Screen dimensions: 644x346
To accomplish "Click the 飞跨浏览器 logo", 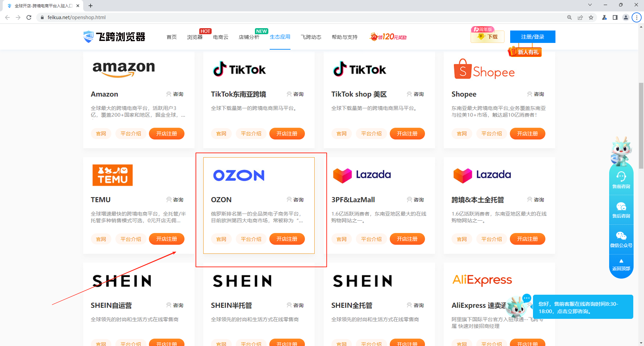I will coord(114,37).
